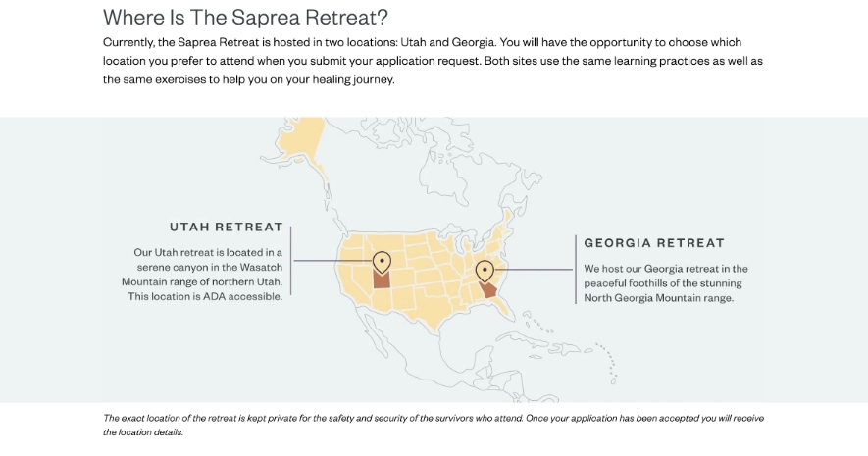Click the Georgia map pin icon

[x=485, y=272]
